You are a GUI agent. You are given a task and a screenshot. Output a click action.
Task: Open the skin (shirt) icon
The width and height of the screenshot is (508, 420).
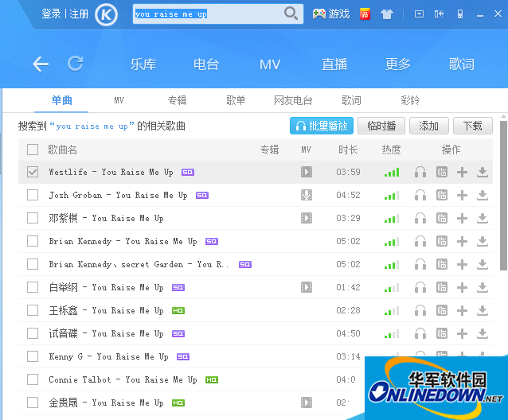(387, 14)
